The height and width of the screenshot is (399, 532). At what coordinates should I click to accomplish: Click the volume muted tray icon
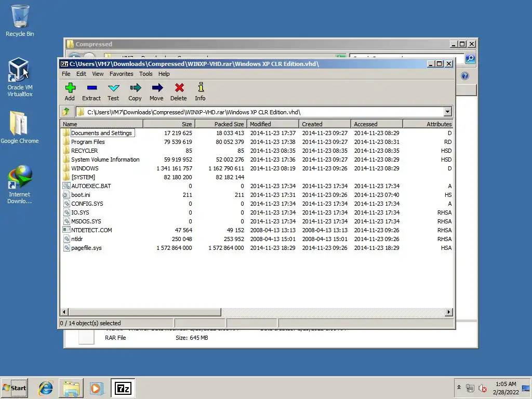pos(482,388)
